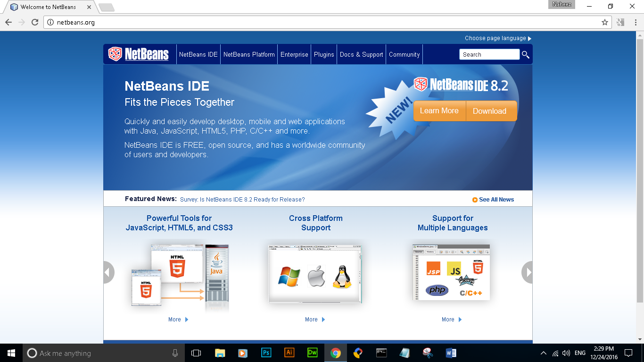
Task: Open Task View on the taskbar
Action: pos(196,353)
